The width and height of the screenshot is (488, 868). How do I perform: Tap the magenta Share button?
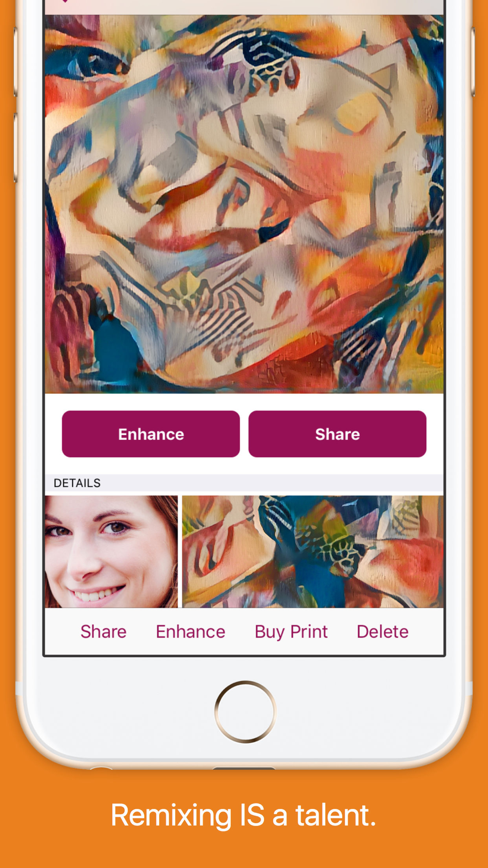tap(337, 434)
